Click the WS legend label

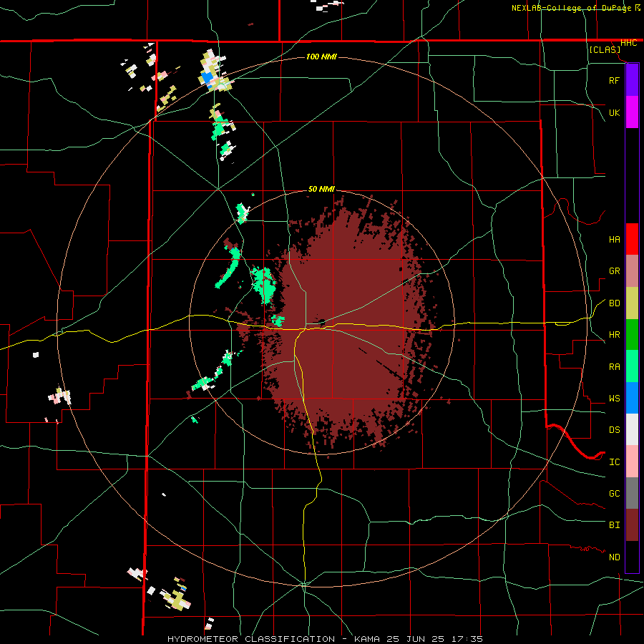pyautogui.click(x=614, y=398)
